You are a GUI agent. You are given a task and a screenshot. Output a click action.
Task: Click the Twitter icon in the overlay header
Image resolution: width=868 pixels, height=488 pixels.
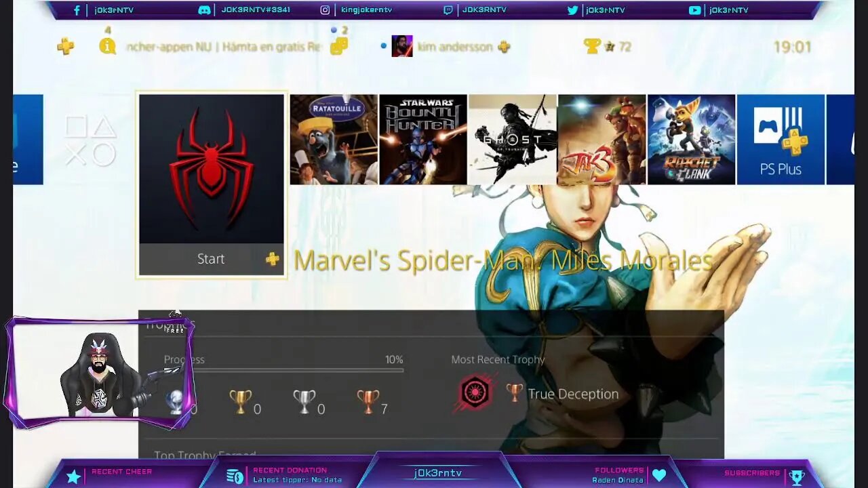click(573, 10)
